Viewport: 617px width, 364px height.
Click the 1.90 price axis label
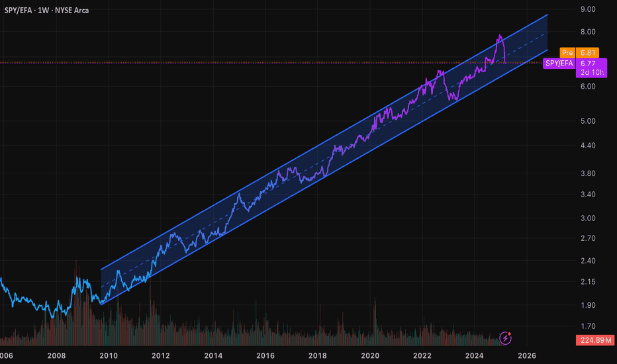click(x=588, y=305)
